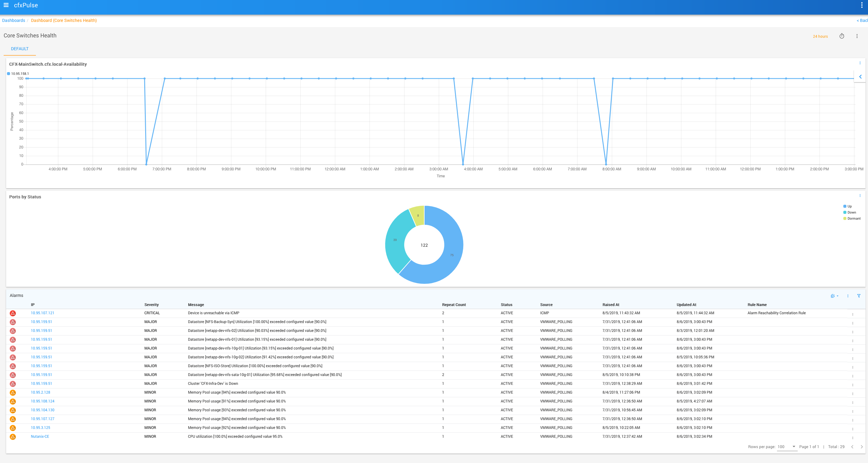Click the auto-refresh timer icon

tap(842, 36)
